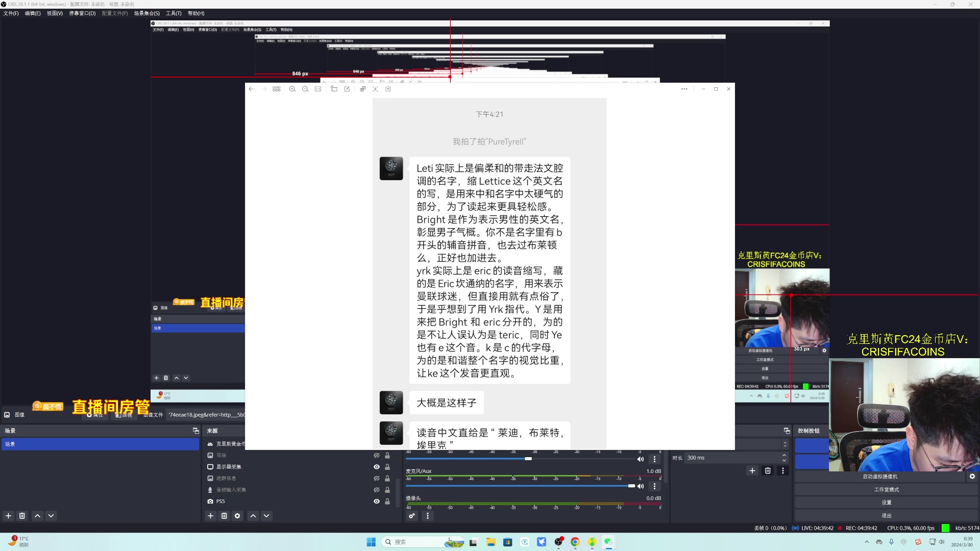
Task: Show hidden system tray icons chevron
Action: click(867, 542)
